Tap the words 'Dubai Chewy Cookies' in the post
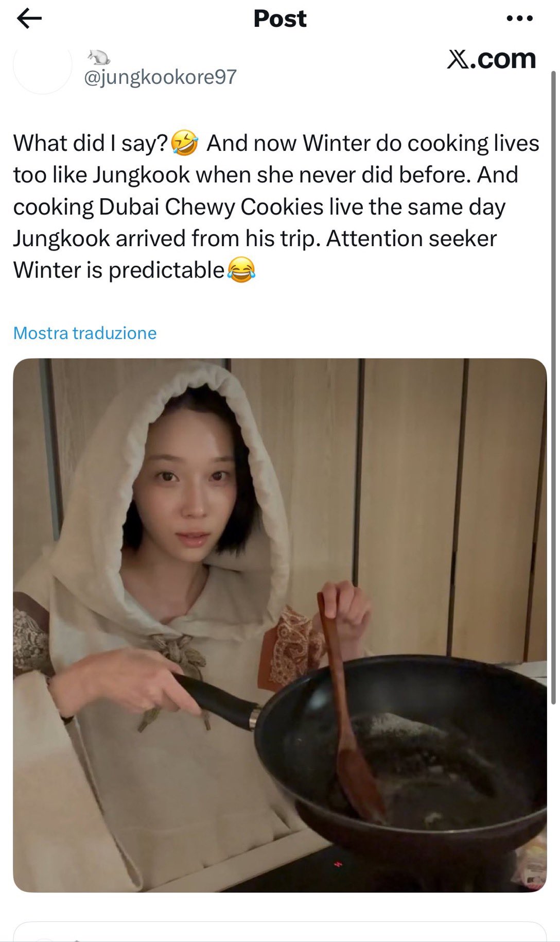 point(211,207)
